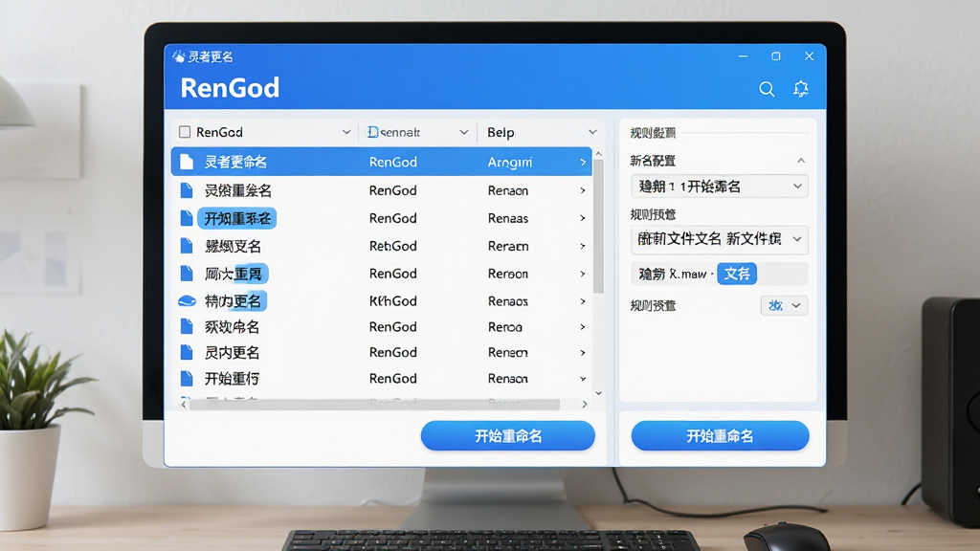Screen dimensions: 980x551
Task: Click the KfhGod cell
Action: 392,301
